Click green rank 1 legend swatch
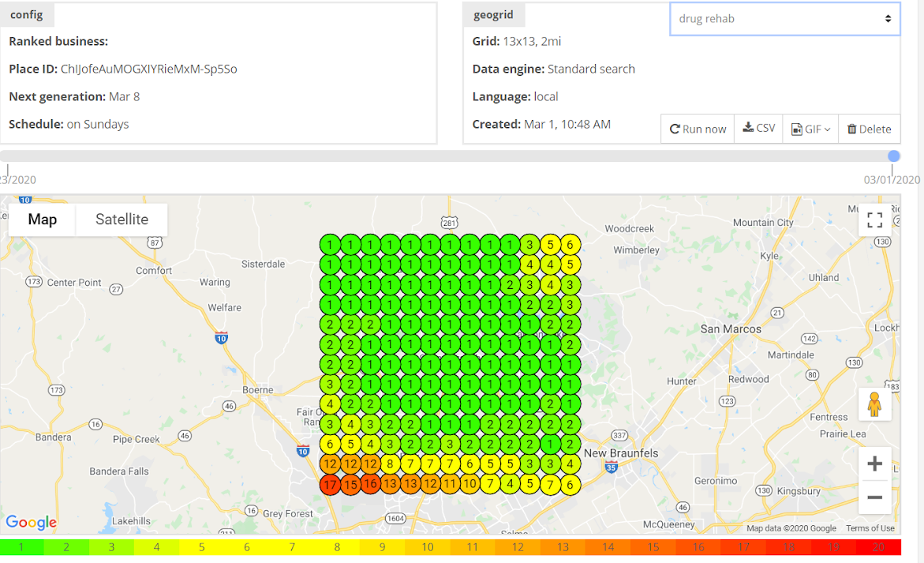This screenshot has height=563, width=924. (22, 547)
